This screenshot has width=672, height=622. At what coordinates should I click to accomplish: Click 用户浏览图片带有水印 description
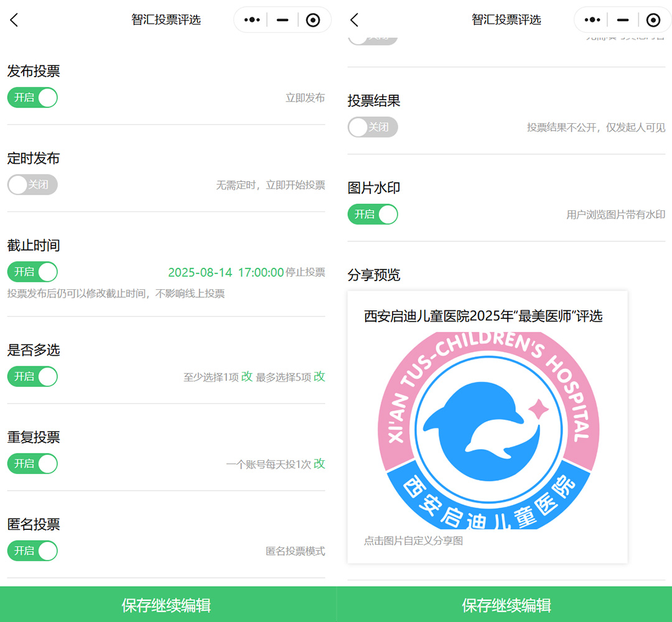[616, 215]
